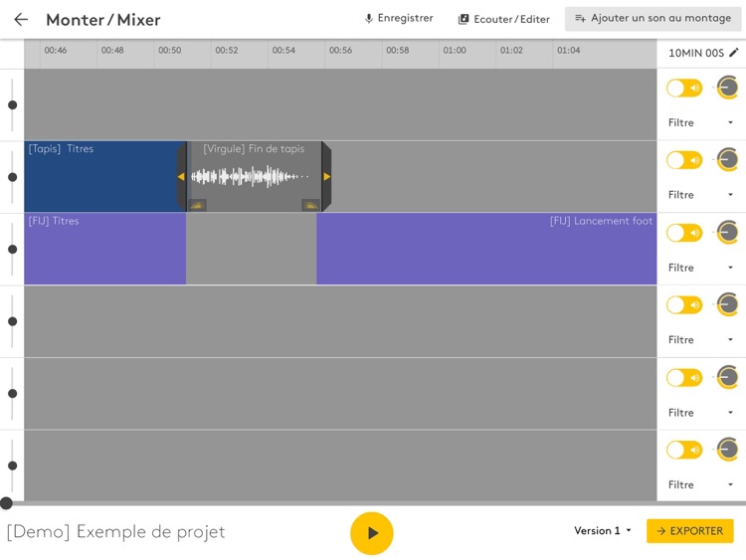The height and width of the screenshot is (560, 746).
Task: Click the fourth track's vertical slider handle
Action: coord(12,321)
